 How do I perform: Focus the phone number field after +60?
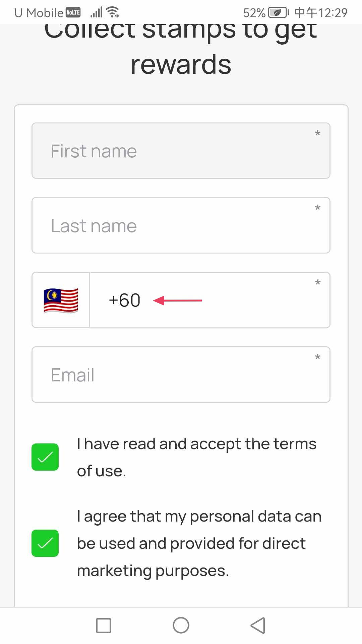tap(210, 300)
